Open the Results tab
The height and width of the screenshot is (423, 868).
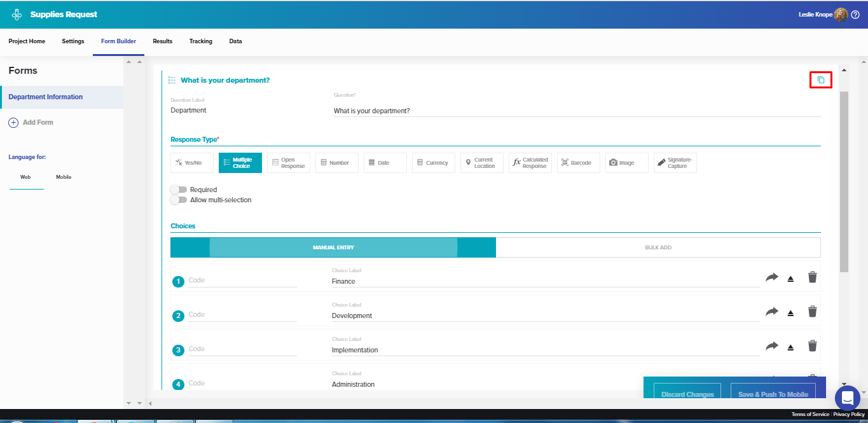point(163,41)
